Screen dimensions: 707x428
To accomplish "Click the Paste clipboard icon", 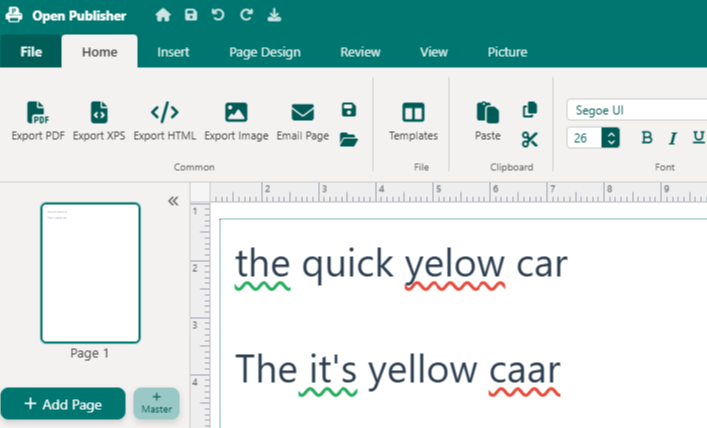I will [x=487, y=112].
